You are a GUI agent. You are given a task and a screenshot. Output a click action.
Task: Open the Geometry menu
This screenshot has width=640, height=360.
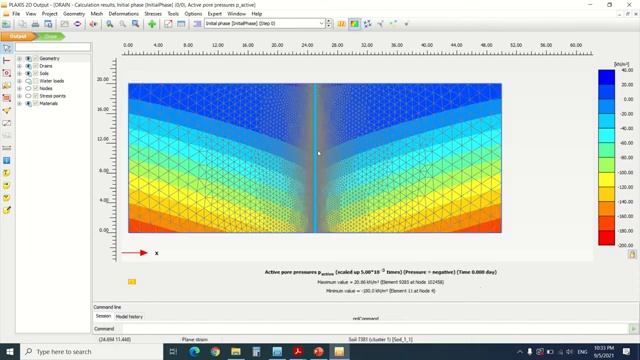click(x=74, y=13)
